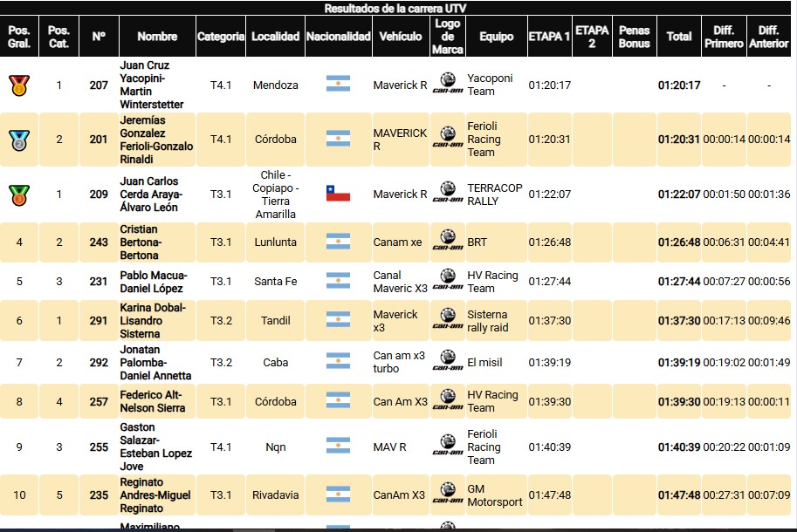The width and height of the screenshot is (797, 532).
Task: Click the Ferioli Racing Team cell in row two
Action: pos(484,140)
